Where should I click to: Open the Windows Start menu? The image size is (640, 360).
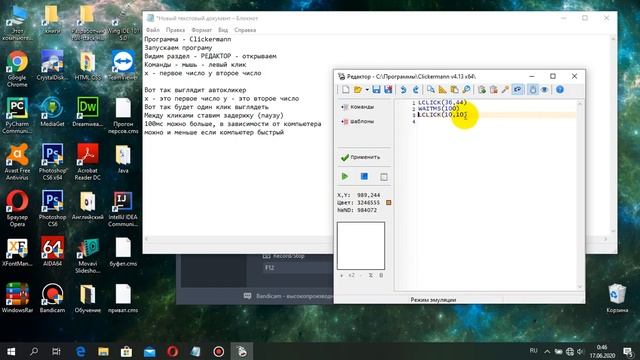tap(11, 351)
